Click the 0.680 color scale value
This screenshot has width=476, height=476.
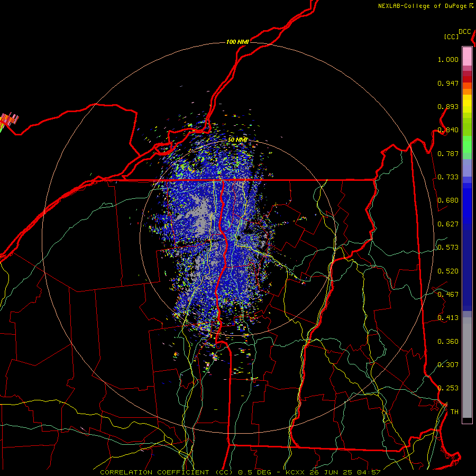coord(448,200)
